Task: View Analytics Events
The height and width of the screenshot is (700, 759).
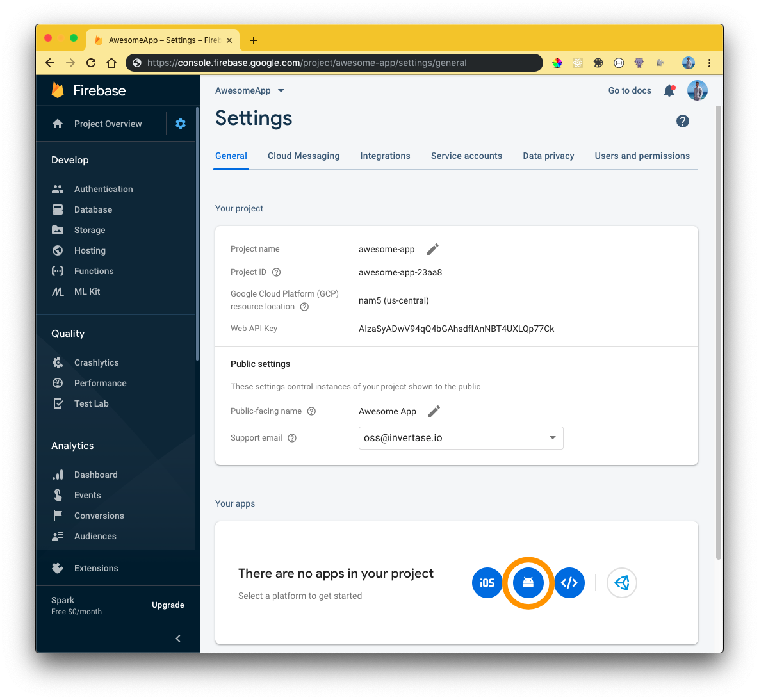Action: pyautogui.click(x=87, y=495)
